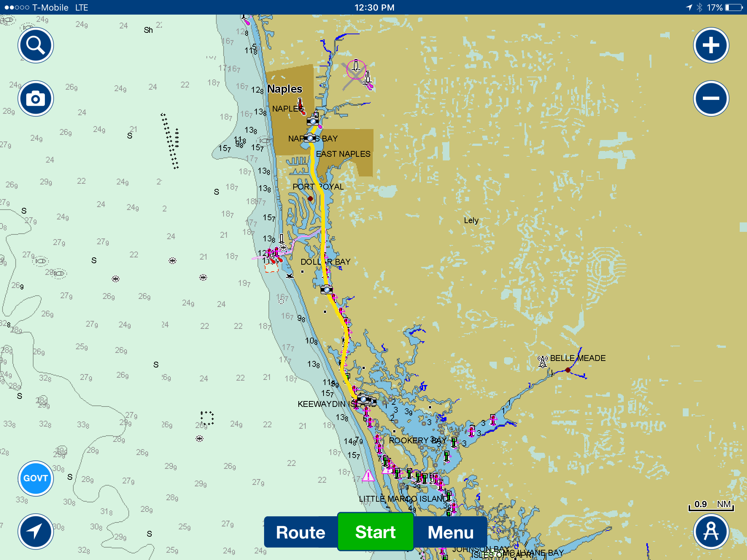Tap the 0.9 NM scale bar
Viewport: 747px width, 560px height.
coord(711,505)
